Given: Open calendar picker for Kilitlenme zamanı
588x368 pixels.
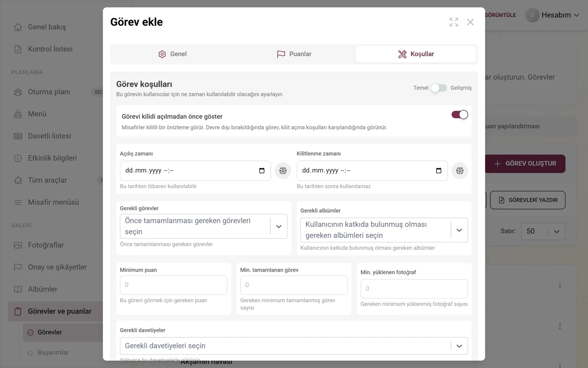Looking at the screenshot, I should point(439,171).
